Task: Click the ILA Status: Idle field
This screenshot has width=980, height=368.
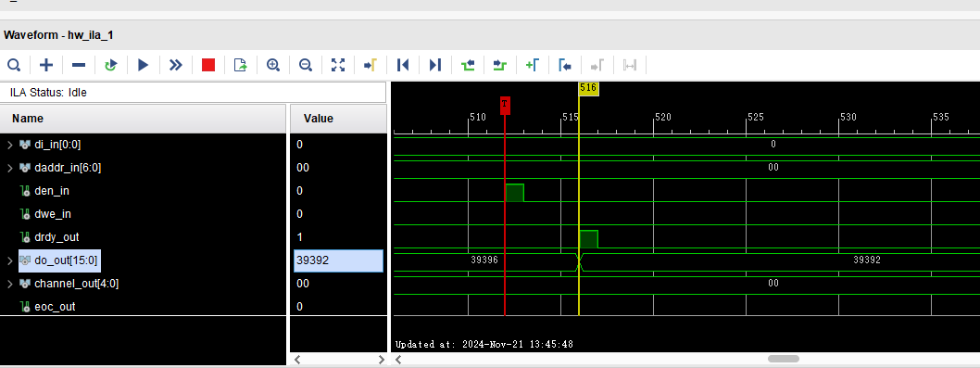Action: pos(193,93)
